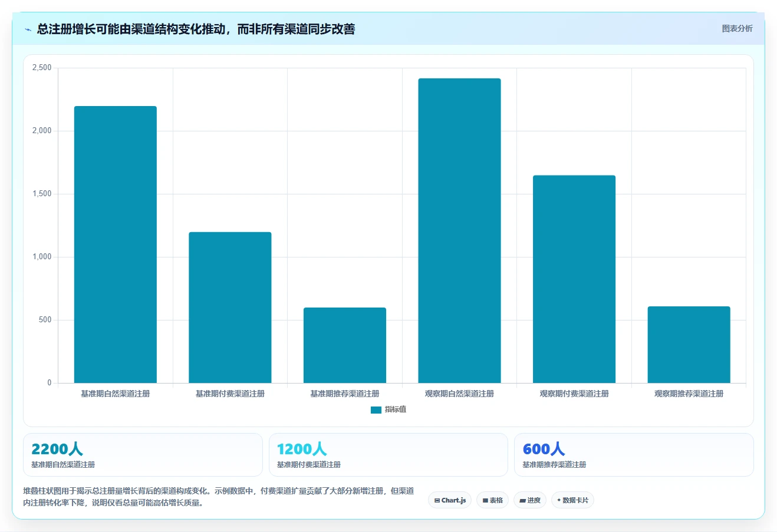Click the description paragraph starting with 堆叠柱状图
The height and width of the screenshot is (532, 777).
click(x=218, y=497)
